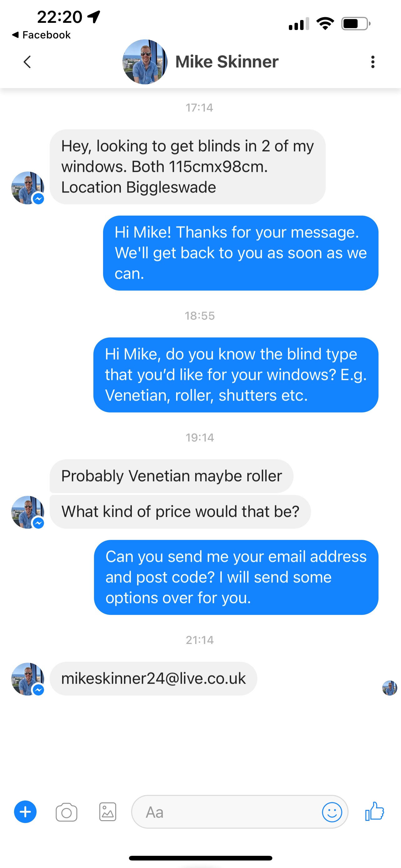Tap the avatar beside the email address message
This screenshot has height=868, width=401.
coord(28,679)
